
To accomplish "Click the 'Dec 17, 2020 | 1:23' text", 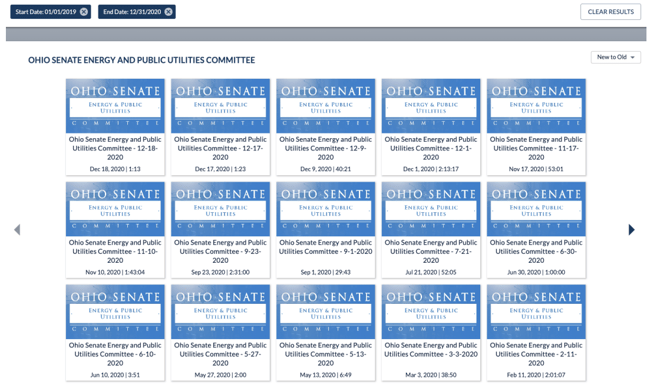I will pyautogui.click(x=221, y=169).
